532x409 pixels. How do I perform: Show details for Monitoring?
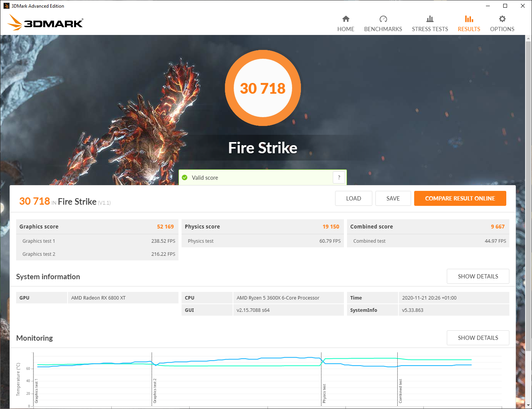(478, 338)
